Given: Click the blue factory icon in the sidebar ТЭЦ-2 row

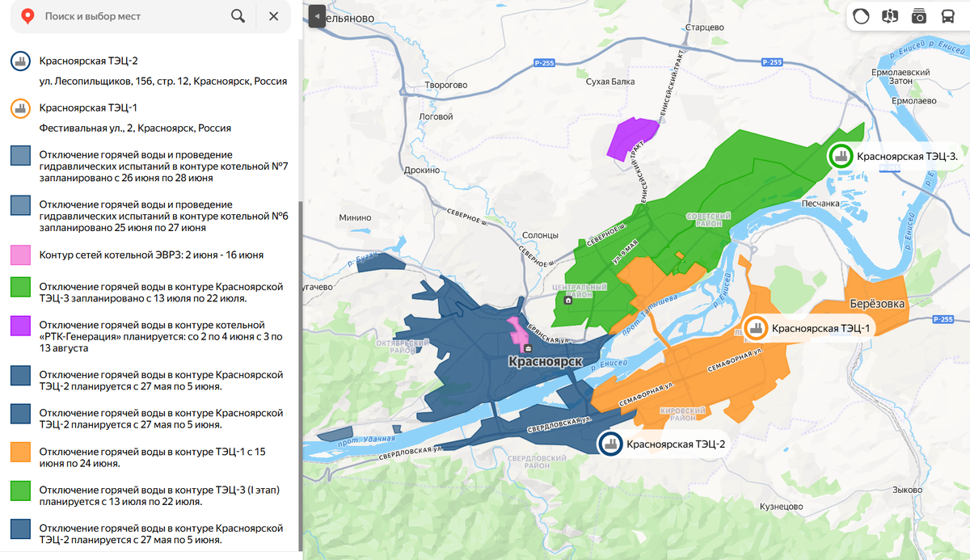Looking at the screenshot, I should pyautogui.click(x=21, y=61).
